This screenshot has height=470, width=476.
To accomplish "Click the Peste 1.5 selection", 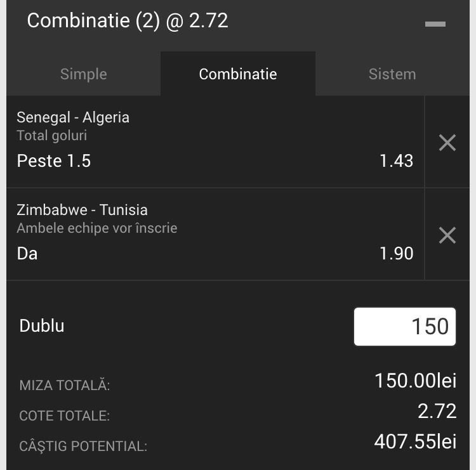I will (54, 160).
